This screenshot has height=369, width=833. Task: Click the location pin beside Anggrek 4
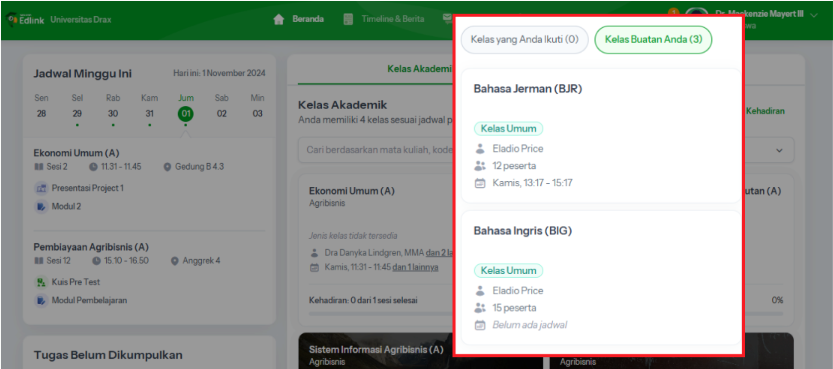point(175,261)
